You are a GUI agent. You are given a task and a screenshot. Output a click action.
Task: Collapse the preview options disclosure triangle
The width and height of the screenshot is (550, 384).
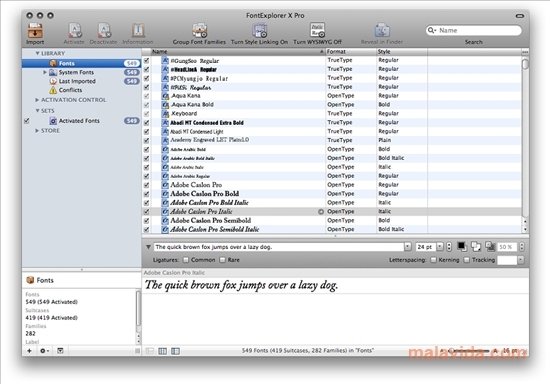[x=148, y=247]
